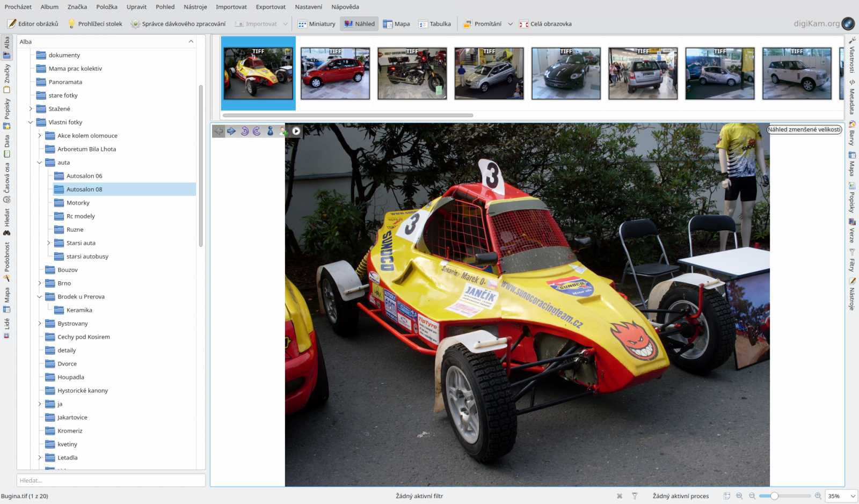Screen dimensions: 859x504
Task: Select the Hystorické kanony album
Action: point(83,391)
